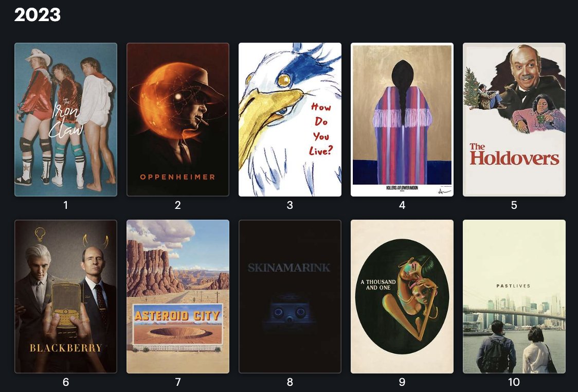Click the 2023 list heading
This screenshot has width=578, height=392.
tap(37, 15)
